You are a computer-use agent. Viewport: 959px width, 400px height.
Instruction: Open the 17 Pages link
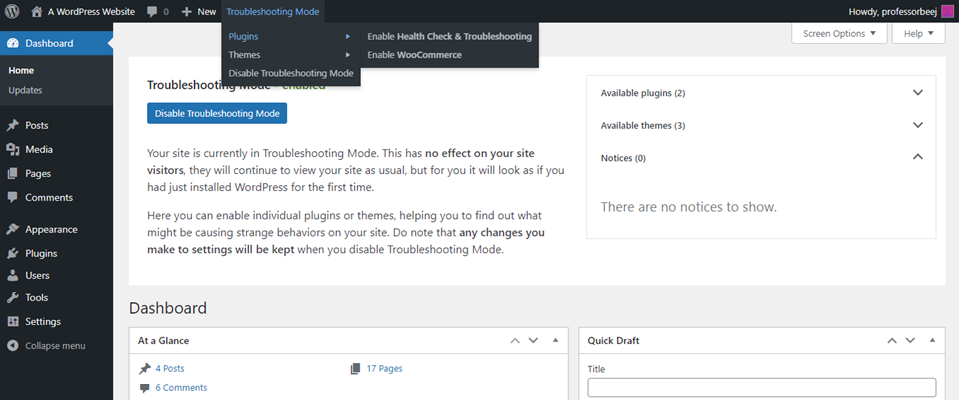point(384,369)
